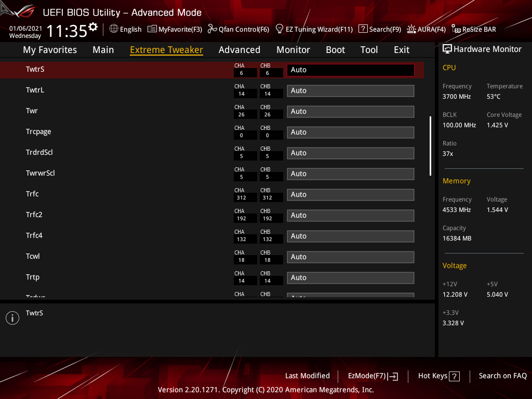Click the date 01/06/2021 display

(x=26, y=28)
